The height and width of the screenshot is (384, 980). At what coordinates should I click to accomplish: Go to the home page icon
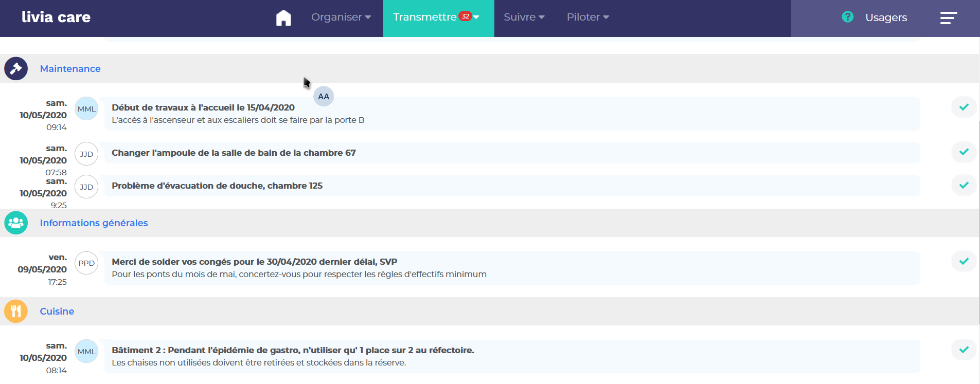point(283,17)
